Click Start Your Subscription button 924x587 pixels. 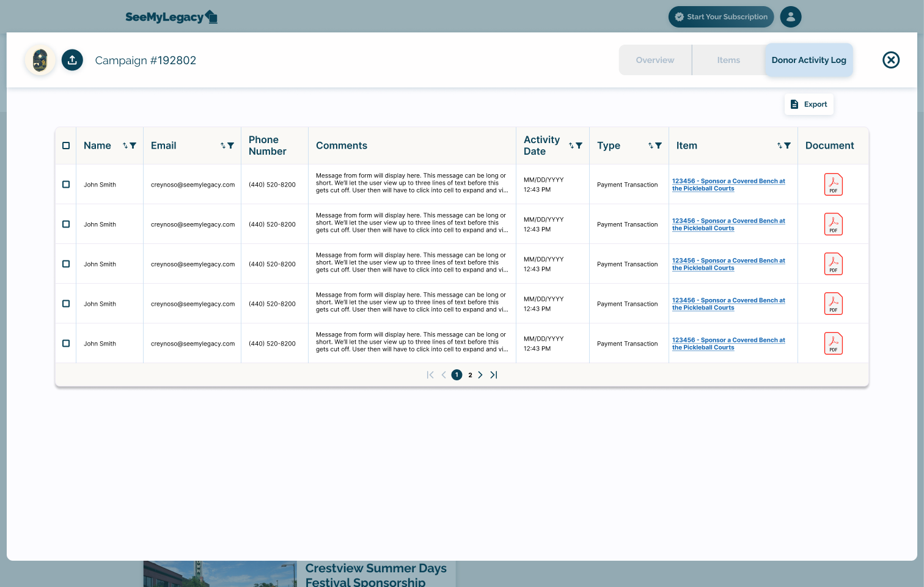click(x=721, y=17)
